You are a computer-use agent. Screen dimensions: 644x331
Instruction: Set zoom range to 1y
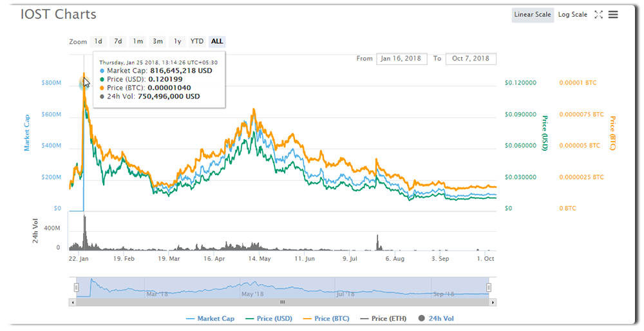177,41
